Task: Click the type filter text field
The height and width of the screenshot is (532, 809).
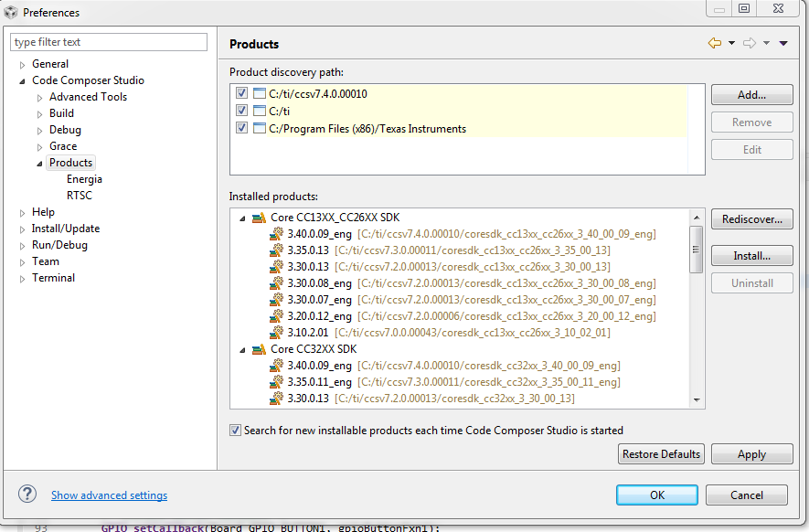Action: coord(109,42)
